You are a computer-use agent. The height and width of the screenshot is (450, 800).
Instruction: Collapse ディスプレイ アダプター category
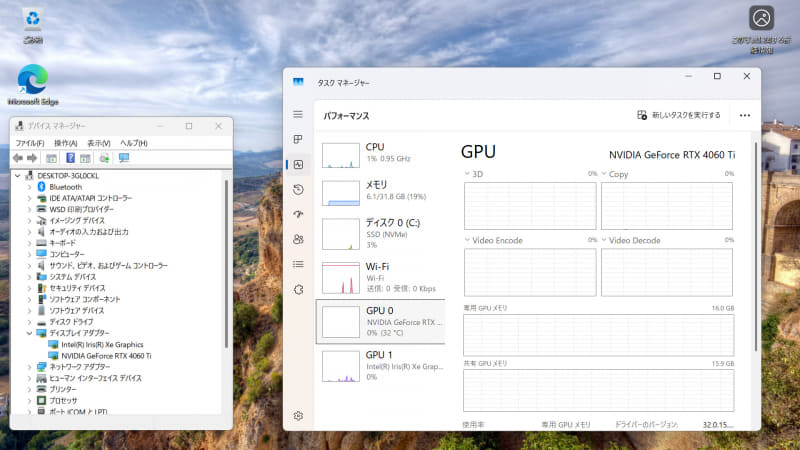(29, 333)
